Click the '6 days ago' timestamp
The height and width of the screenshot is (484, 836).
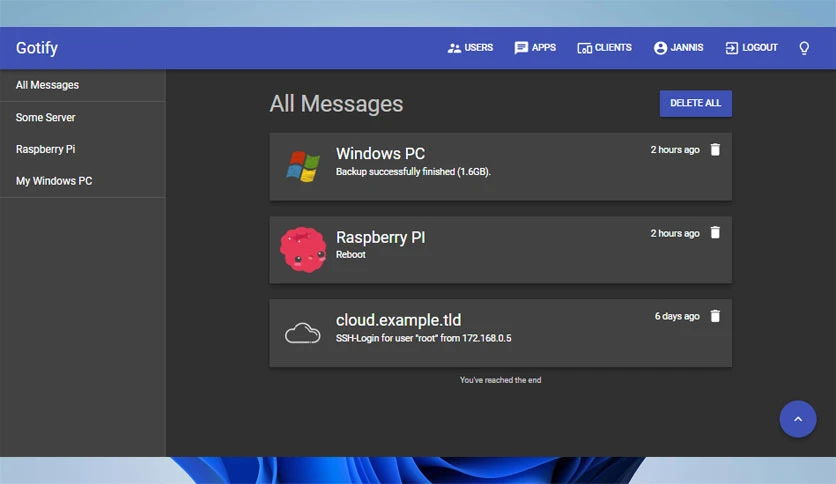677,317
